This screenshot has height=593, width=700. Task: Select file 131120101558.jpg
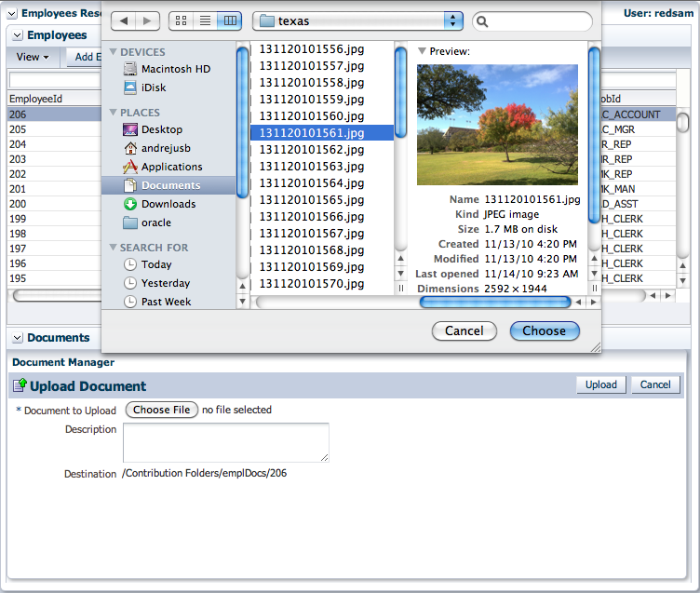[x=322, y=83]
